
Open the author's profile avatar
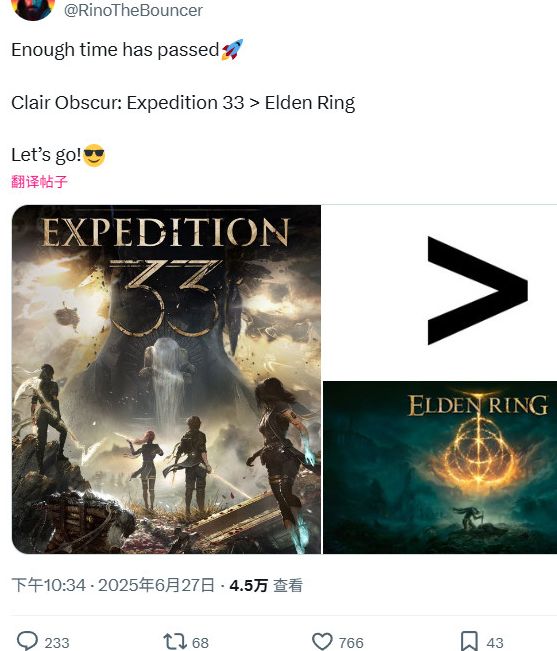click(x=33, y=9)
